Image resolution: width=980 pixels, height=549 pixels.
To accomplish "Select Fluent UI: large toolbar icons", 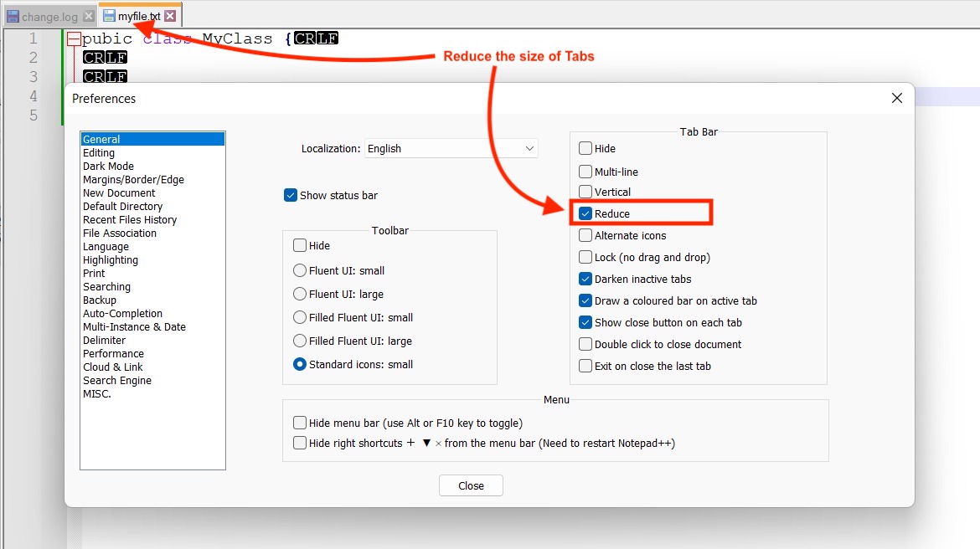I will 300,295.
